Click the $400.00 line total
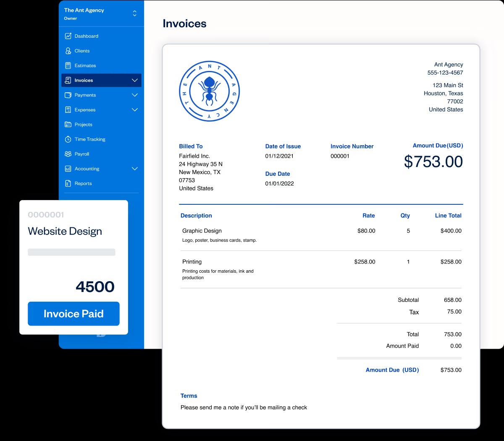 click(x=451, y=231)
